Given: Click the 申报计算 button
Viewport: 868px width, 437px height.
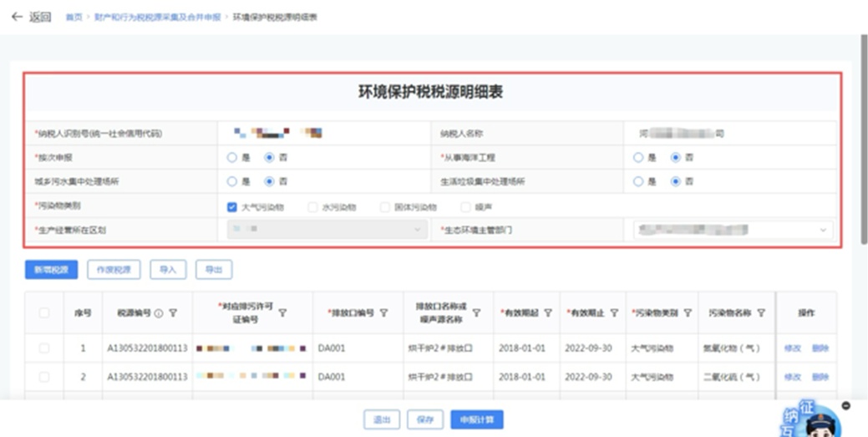Looking at the screenshot, I should 477,419.
